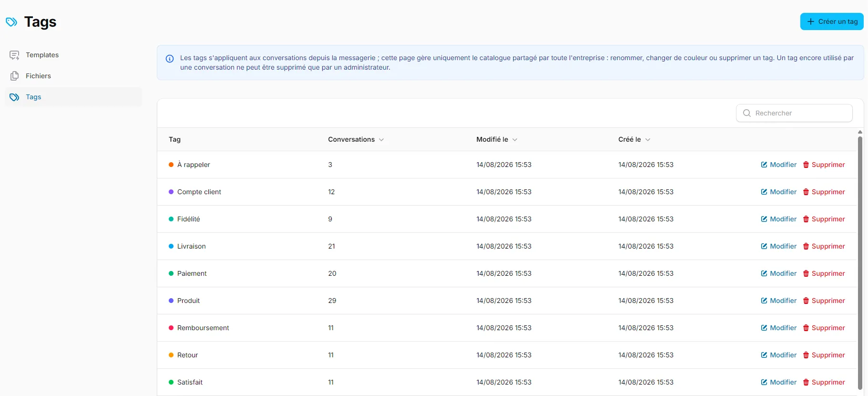This screenshot has width=868, height=396.
Task: Click the table's vertical scrollbar thumb
Action: coord(860,262)
